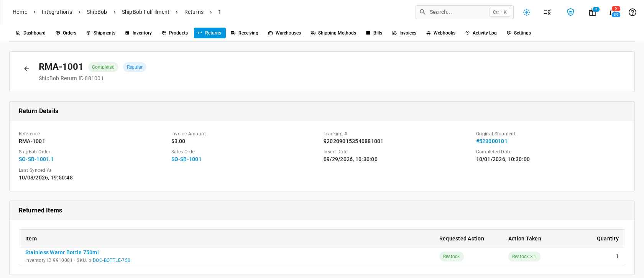Screen dimensions: 644x278
Task: Click the search magnifier icon
Action: tap(422, 12)
